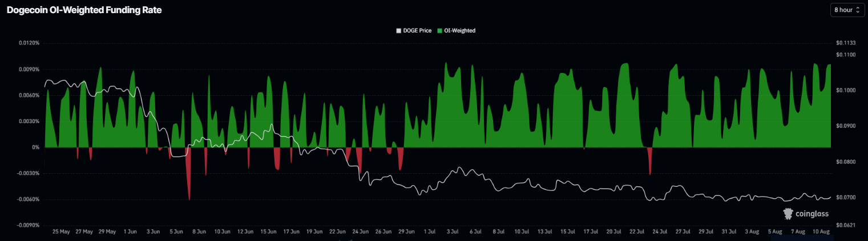
Task: Click the 5 Jun date label
Action: point(176,232)
